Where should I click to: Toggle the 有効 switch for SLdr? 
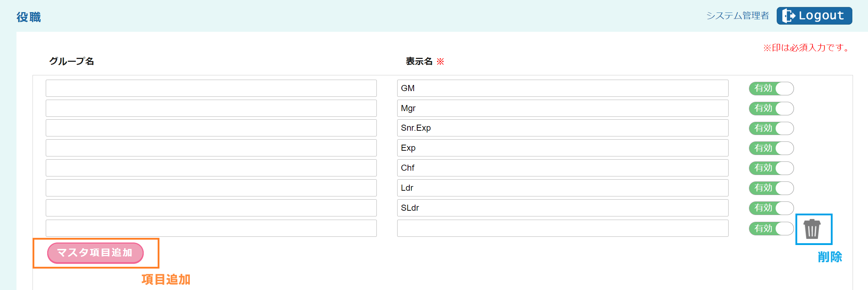(x=771, y=208)
